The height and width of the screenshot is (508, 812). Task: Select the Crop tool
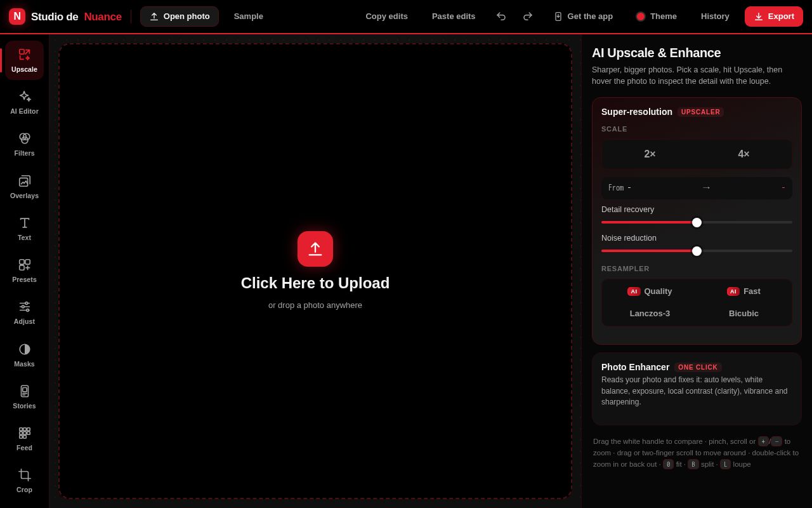click(x=24, y=481)
